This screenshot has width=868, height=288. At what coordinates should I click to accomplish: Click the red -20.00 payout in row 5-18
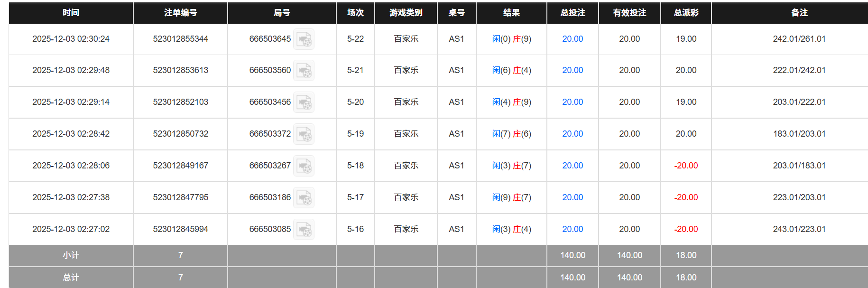click(685, 166)
